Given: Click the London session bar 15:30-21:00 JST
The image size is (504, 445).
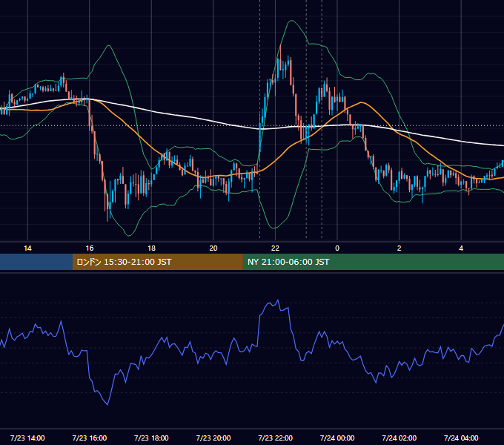Looking at the screenshot, I should tap(157, 262).
